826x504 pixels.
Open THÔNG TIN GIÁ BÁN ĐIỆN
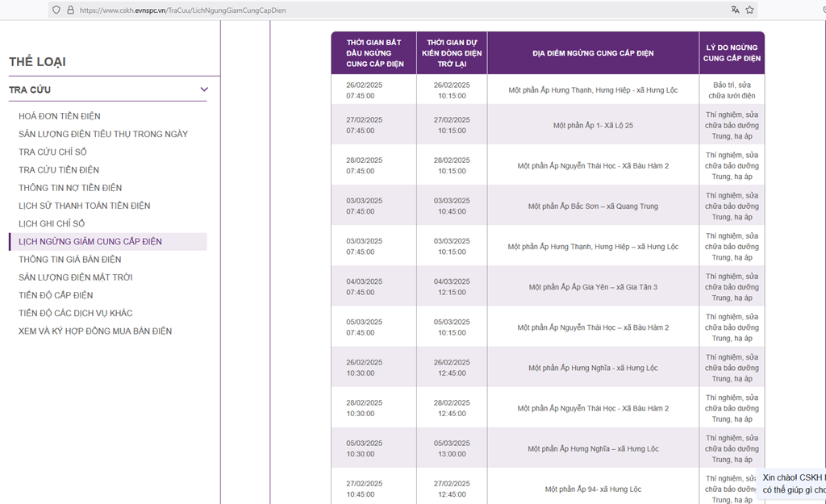coord(70,260)
